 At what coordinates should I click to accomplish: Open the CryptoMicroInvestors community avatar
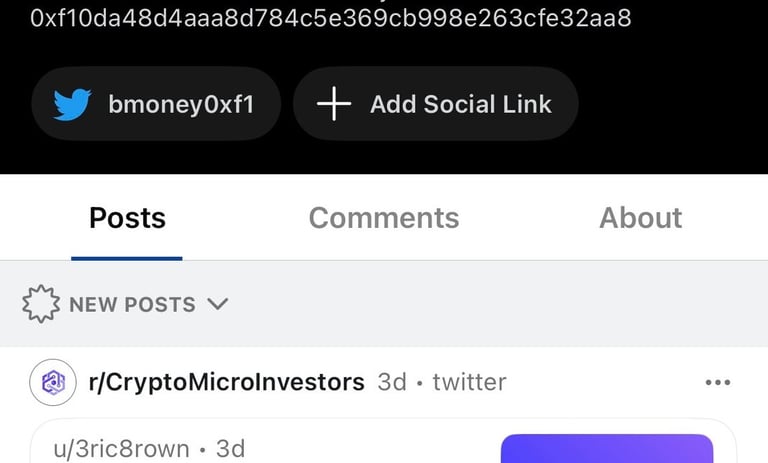(x=53, y=382)
